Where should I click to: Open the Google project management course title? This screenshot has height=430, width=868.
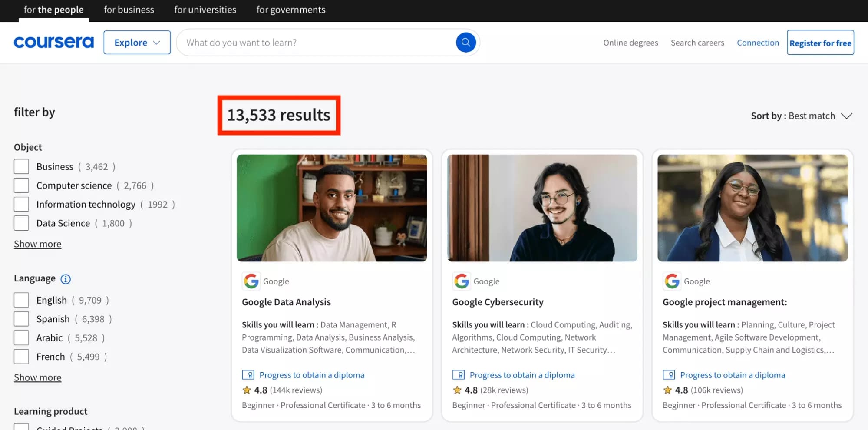point(725,302)
